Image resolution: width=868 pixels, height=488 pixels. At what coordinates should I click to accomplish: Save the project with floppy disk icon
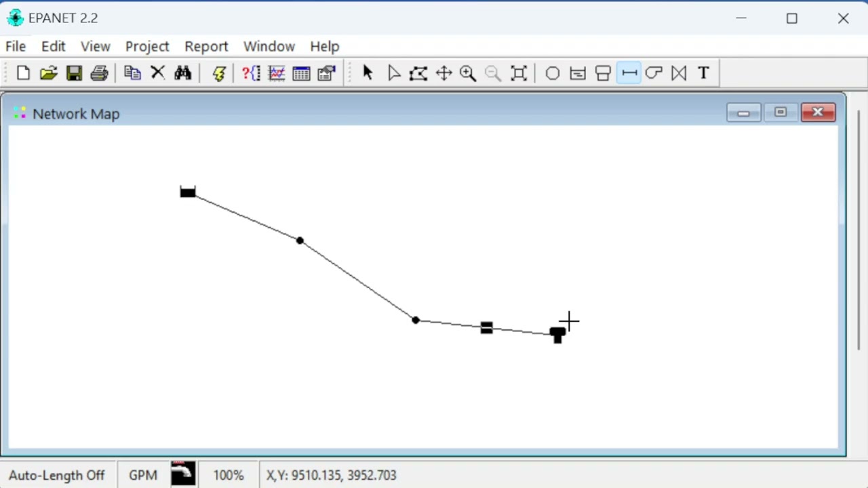coord(74,73)
